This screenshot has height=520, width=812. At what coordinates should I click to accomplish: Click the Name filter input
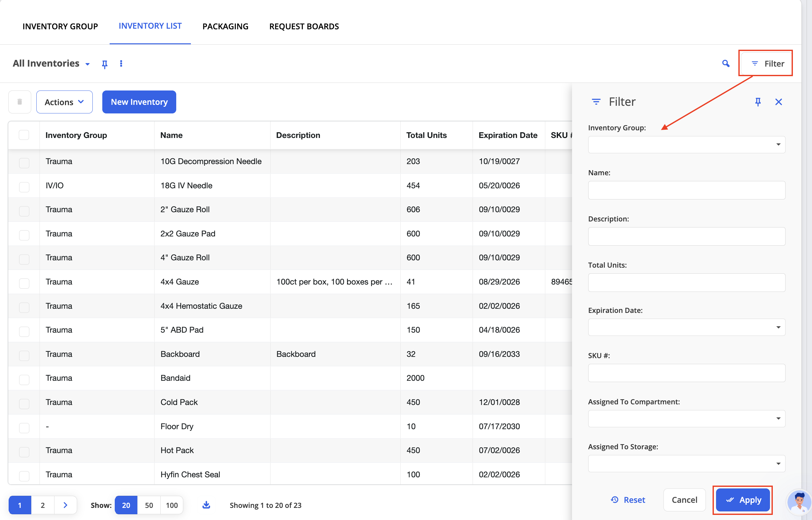[x=686, y=190]
